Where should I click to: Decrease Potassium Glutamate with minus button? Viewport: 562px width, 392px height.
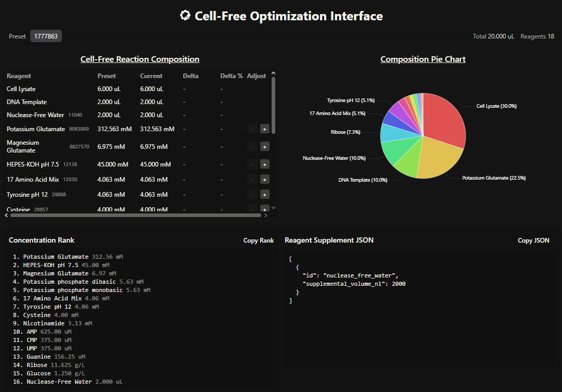click(252, 129)
